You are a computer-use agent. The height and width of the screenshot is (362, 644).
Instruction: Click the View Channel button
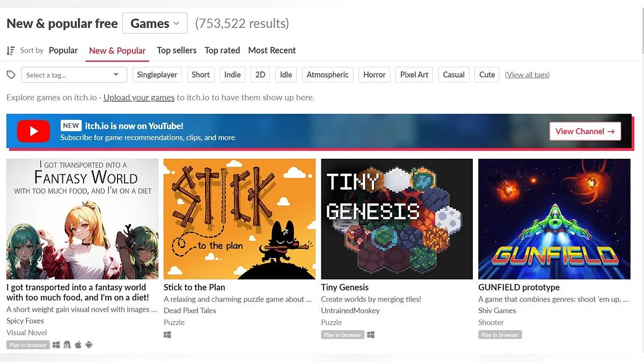[585, 131]
